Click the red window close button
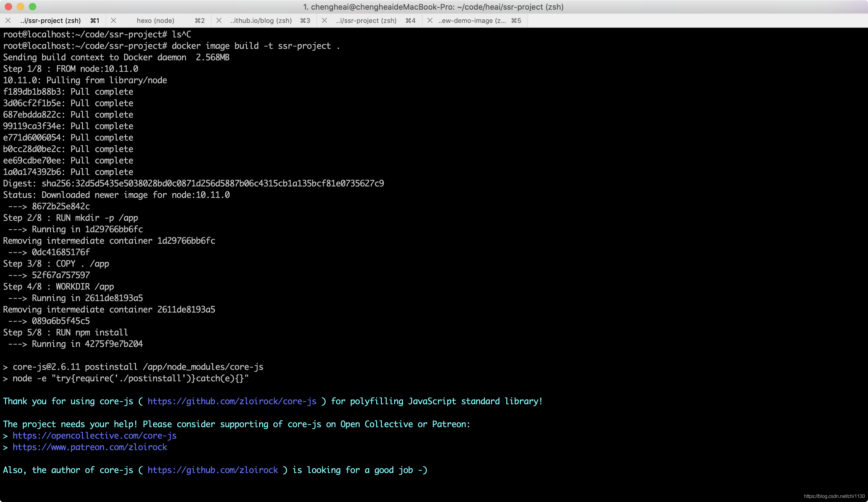868x502 pixels. coord(9,7)
